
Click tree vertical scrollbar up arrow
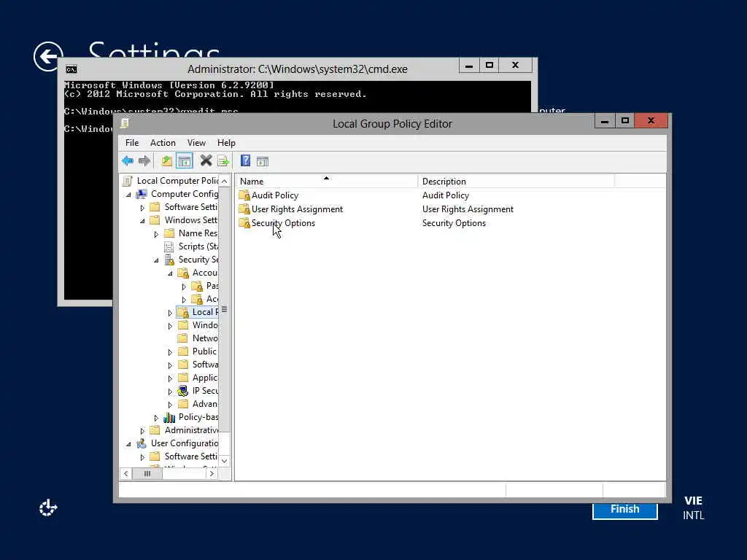point(224,181)
